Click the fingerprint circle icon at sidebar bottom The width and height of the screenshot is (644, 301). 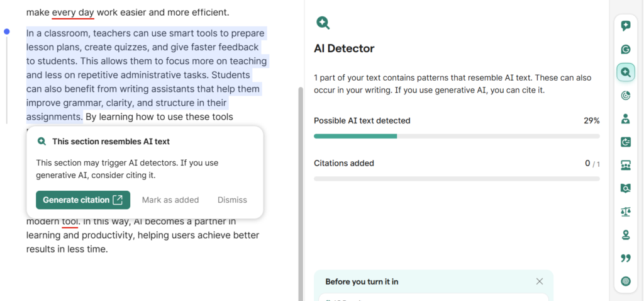[x=625, y=281]
